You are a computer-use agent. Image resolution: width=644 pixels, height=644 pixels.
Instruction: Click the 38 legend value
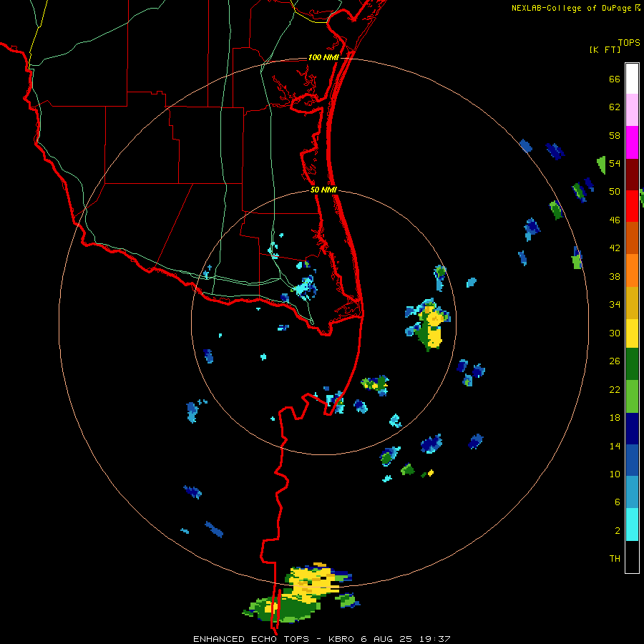pos(615,276)
